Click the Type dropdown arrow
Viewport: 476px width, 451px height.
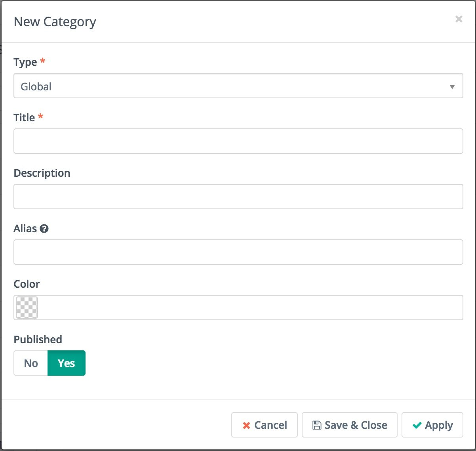(x=452, y=87)
